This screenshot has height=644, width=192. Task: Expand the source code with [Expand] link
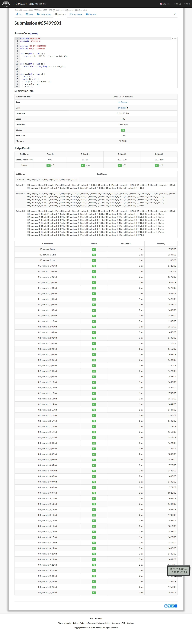pos(34,34)
